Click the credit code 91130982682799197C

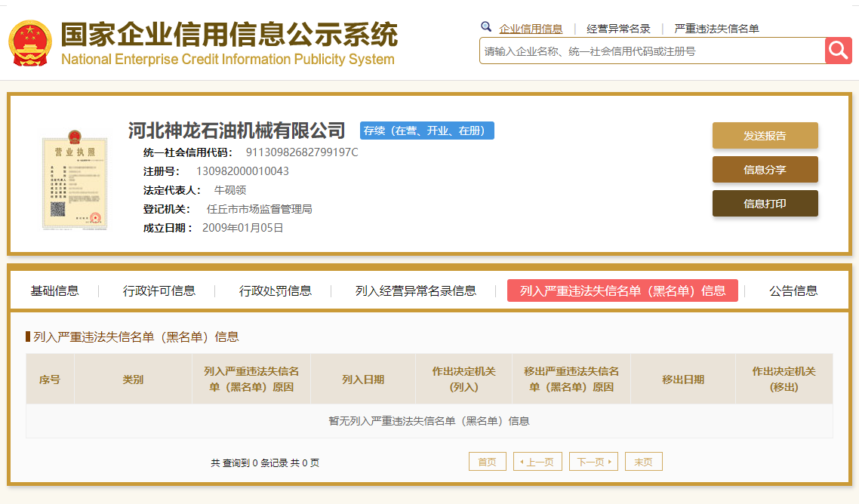[302, 152]
